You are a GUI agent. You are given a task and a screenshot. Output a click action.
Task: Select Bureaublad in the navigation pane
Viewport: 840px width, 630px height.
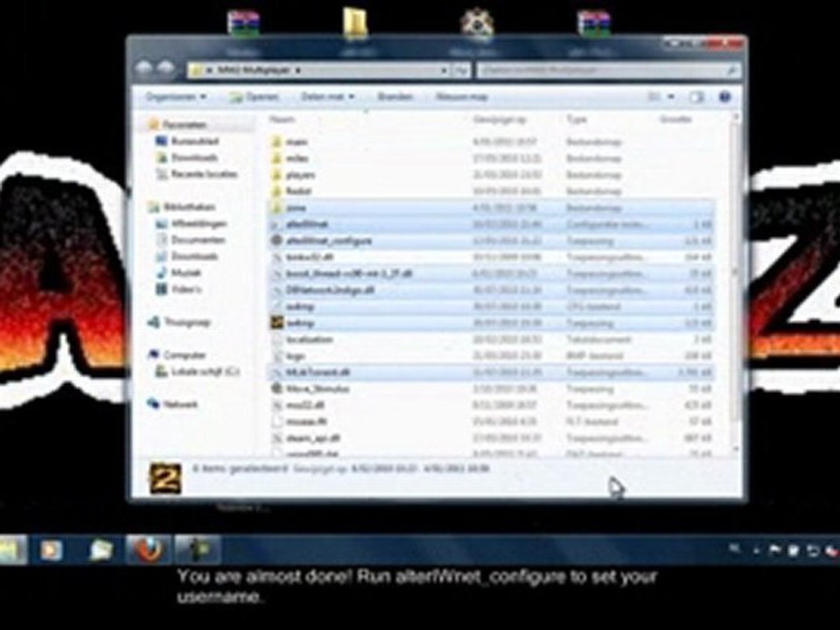click(x=195, y=141)
